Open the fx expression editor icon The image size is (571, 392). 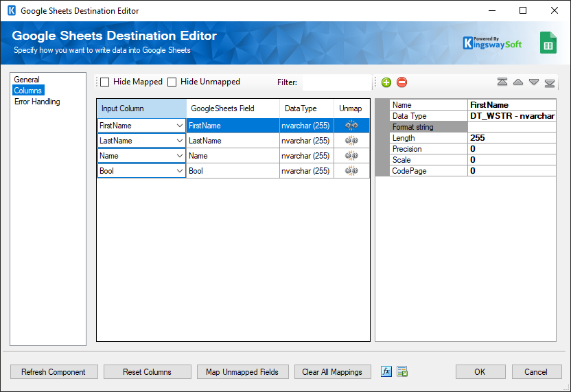coord(386,371)
